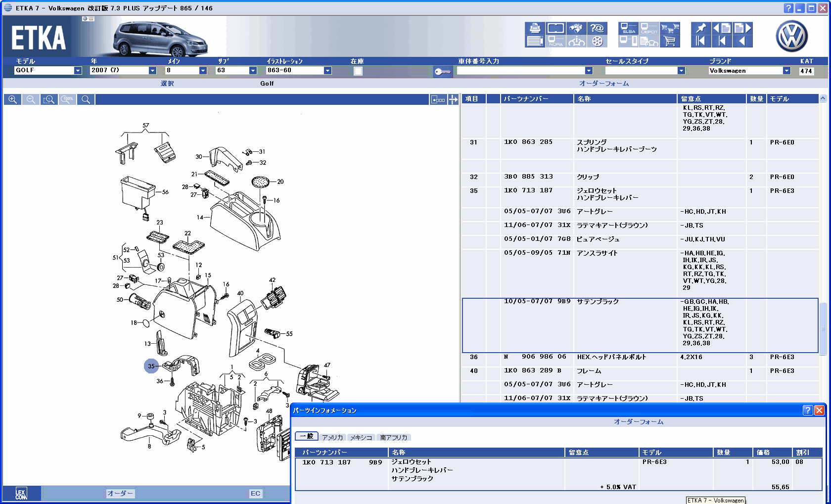The width and height of the screenshot is (831, 504).
Task: Close the パーツインフォメーション dialog
Action: [x=819, y=410]
